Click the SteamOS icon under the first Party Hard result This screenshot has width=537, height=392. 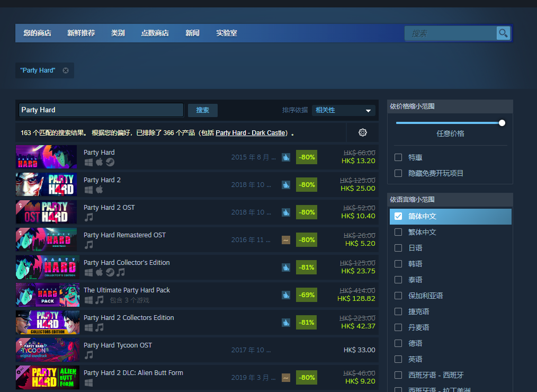point(110,162)
